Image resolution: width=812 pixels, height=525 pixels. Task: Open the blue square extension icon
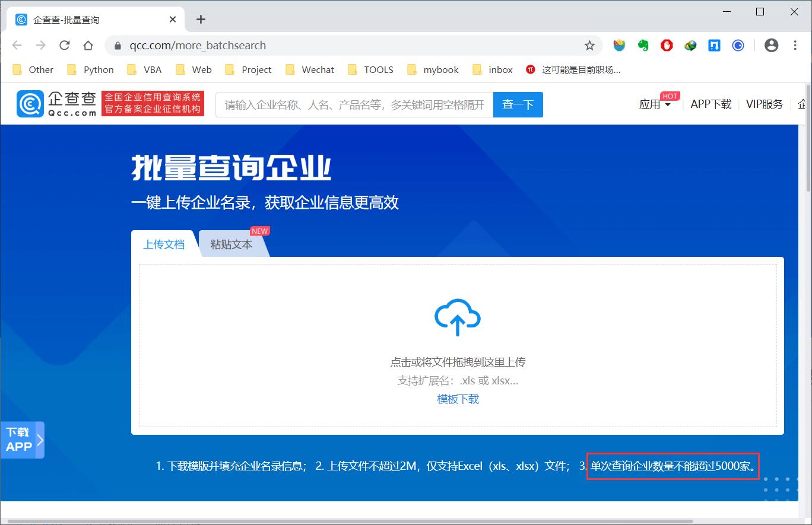(x=715, y=45)
